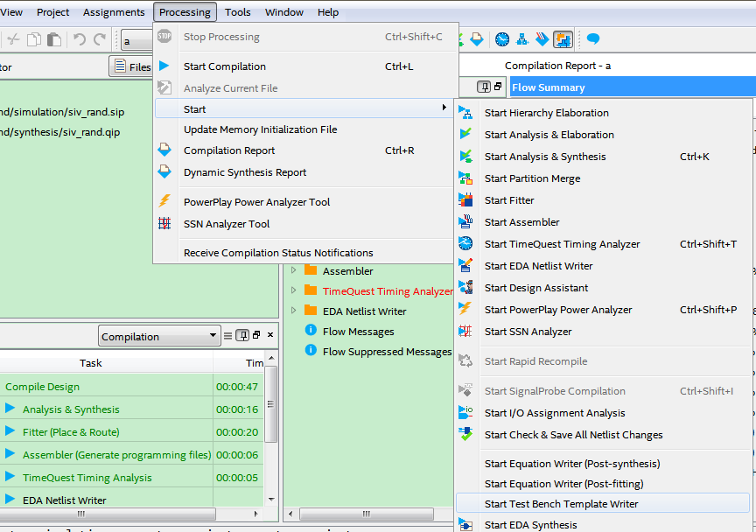Click the Files tab button
The image size is (756, 532).
tap(131, 66)
